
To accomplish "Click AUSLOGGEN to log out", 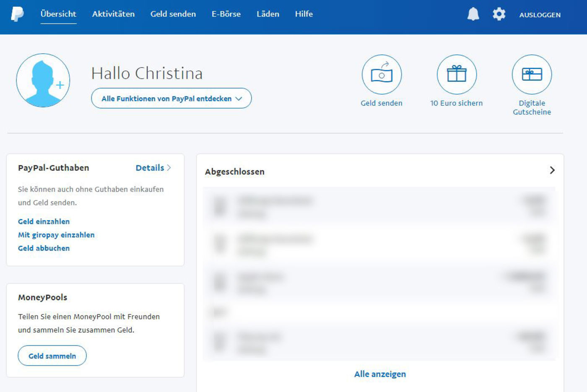I will [x=540, y=15].
